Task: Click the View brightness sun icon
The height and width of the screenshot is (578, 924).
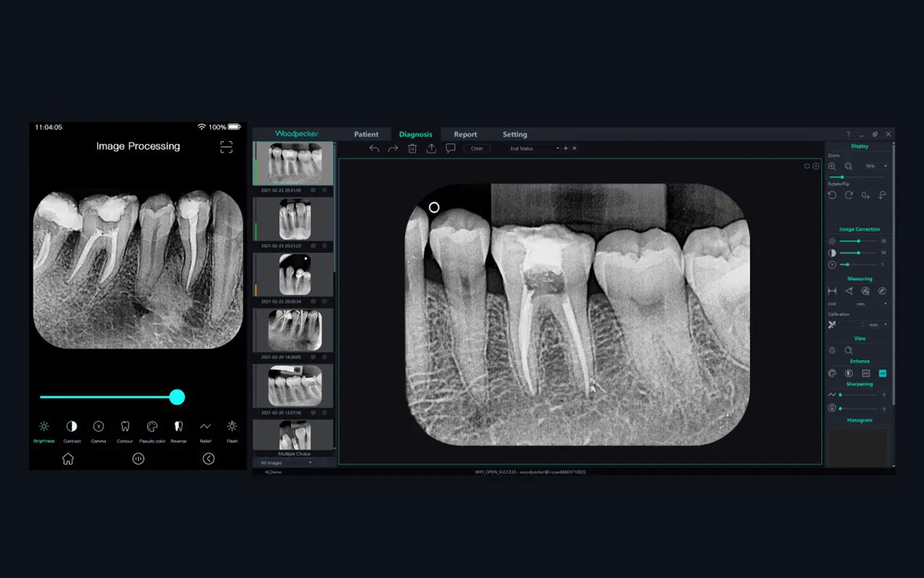Action: (832, 351)
